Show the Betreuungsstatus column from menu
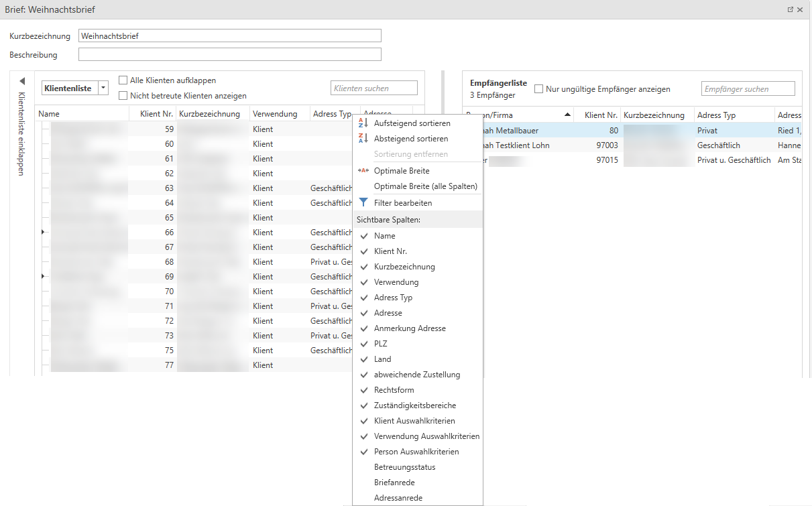The width and height of the screenshot is (812, 506). 404,467
